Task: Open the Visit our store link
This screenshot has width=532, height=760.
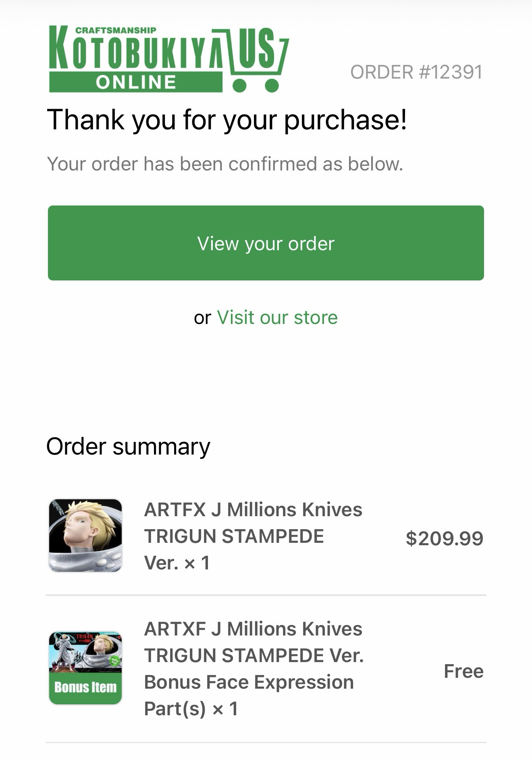Action: tap(277, 318)
